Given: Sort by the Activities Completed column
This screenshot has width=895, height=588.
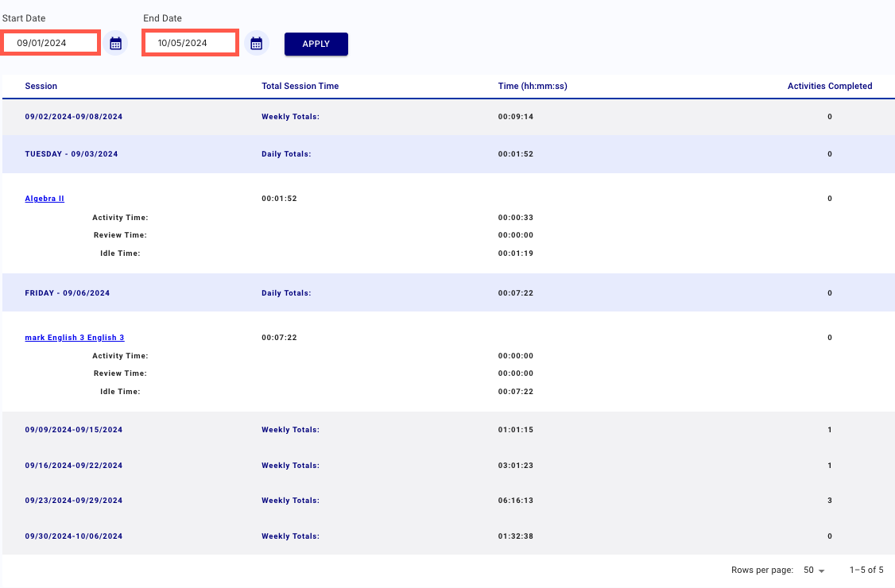Looking at the screenshot, I should click(830, 86).
